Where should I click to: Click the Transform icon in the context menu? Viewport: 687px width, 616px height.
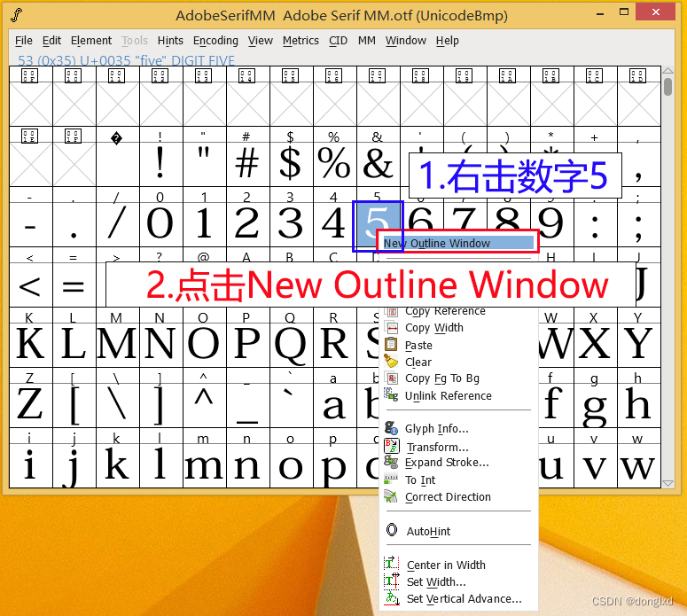(392, 446)
